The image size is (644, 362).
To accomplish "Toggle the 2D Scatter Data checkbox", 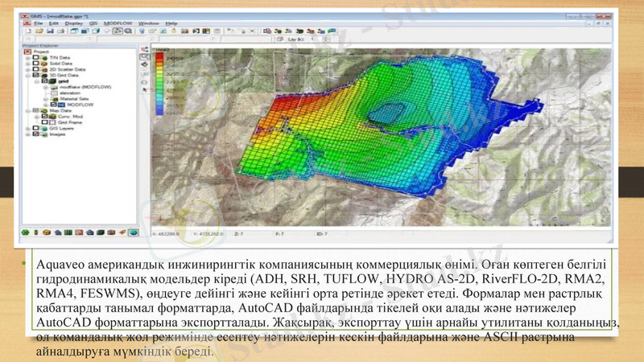I will click(36, 69).
